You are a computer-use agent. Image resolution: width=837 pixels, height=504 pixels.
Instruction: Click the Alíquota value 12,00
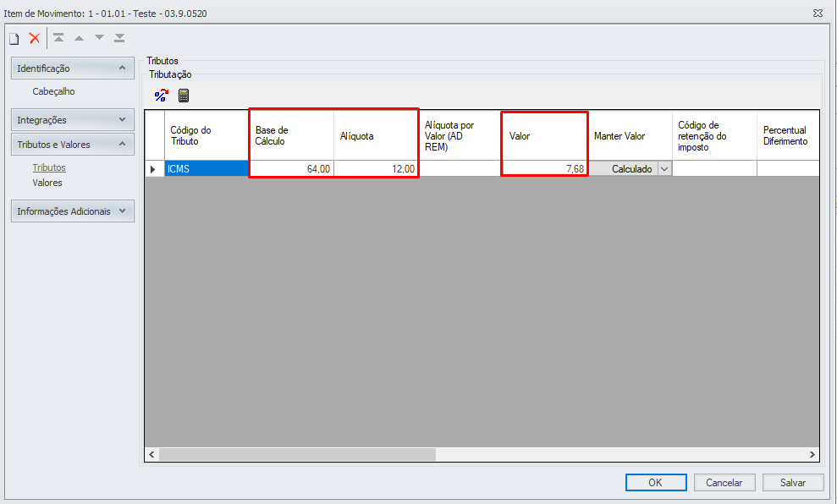pos(377,169)
